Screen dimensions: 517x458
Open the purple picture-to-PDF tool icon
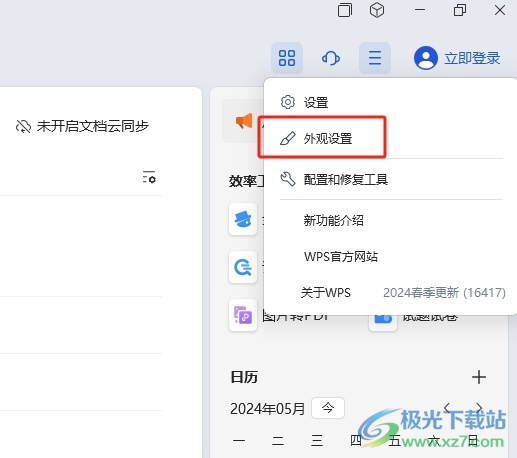pyautogui.click(x=243, y=315)
